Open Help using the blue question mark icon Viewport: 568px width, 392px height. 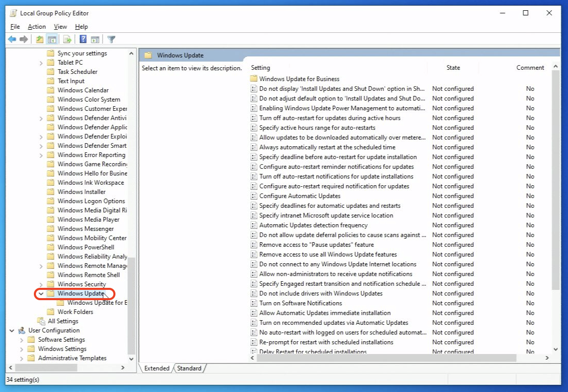coord(83,39)
